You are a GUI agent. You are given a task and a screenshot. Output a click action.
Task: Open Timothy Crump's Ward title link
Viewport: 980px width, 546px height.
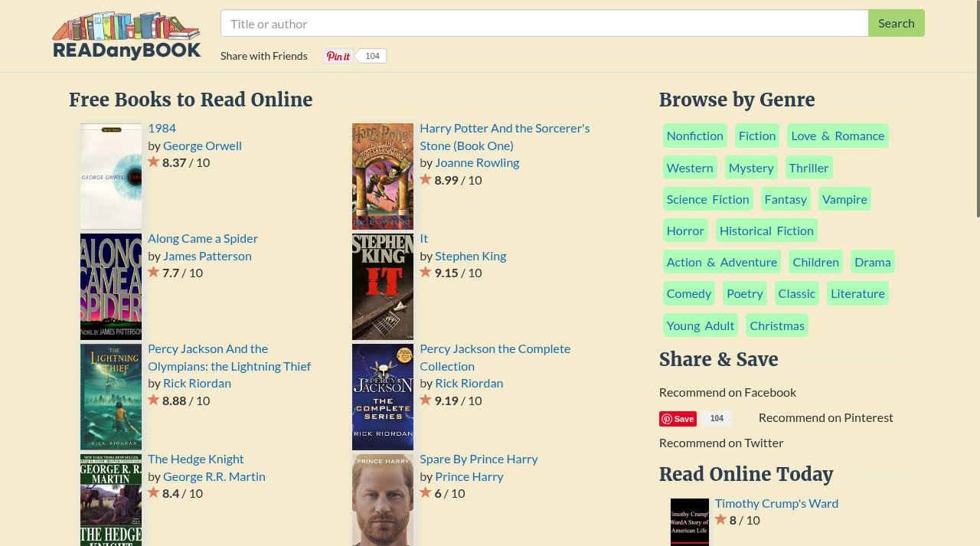(776, 503)
